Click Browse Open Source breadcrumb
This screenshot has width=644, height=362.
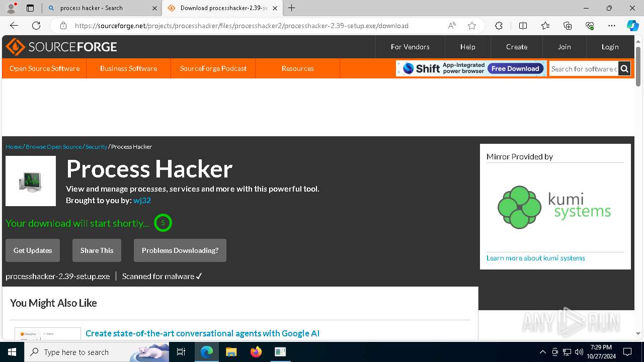(53, 147)
